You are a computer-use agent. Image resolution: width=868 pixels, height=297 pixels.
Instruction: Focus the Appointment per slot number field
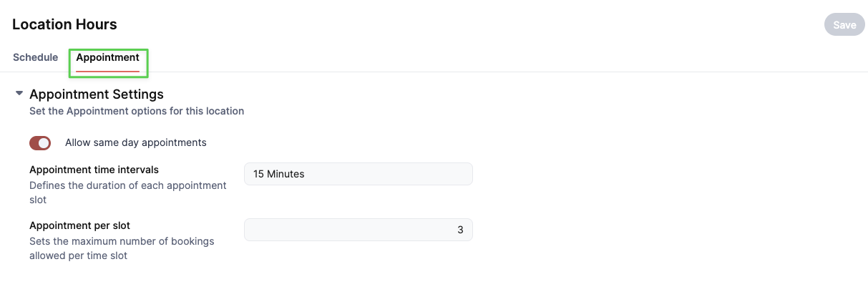click(x=358, y=230)
